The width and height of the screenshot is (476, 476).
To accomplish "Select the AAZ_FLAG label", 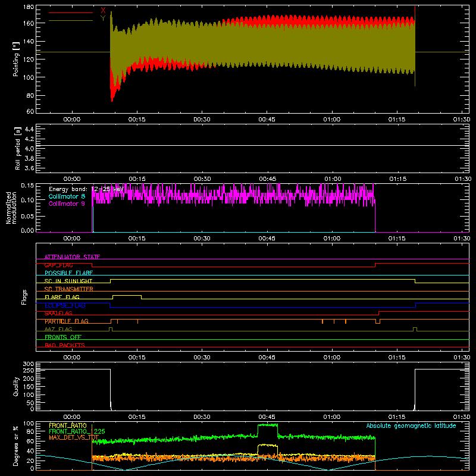I will (x=58, y=329).
